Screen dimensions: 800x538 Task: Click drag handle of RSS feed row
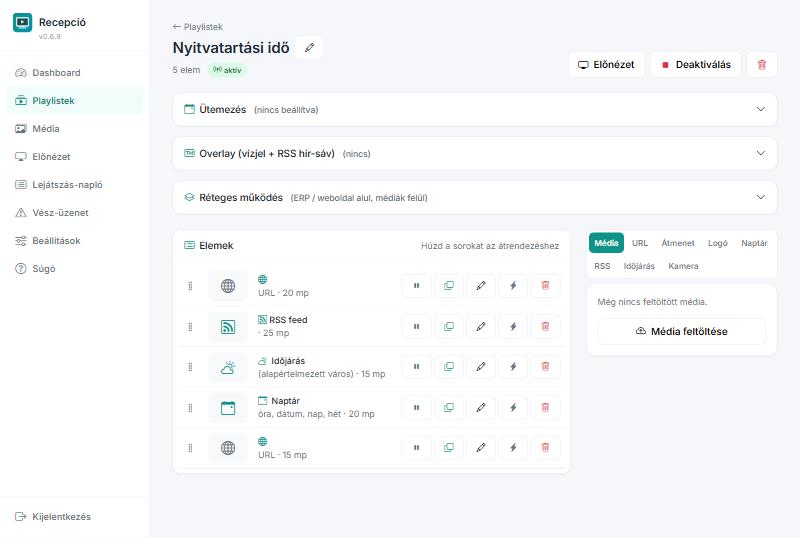(190, 327)
